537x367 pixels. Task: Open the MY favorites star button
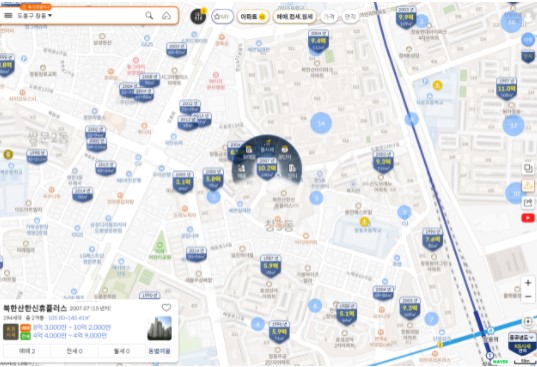click(222, 16)
